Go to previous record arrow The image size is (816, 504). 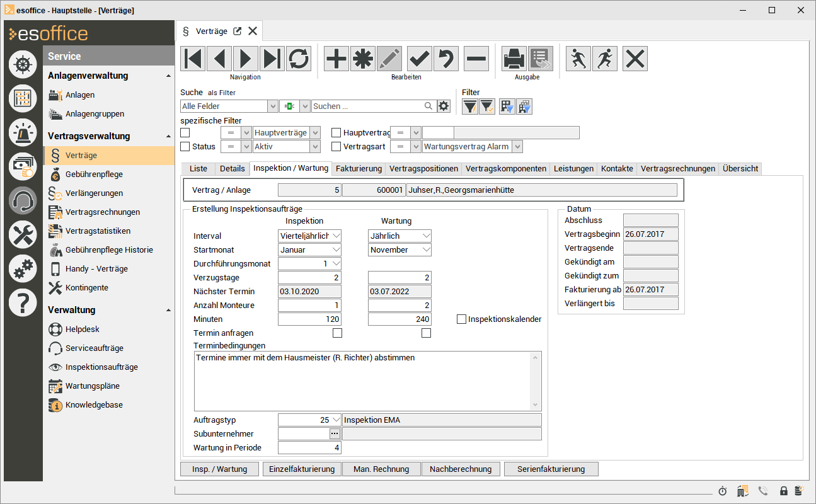(x=219, y=59)
